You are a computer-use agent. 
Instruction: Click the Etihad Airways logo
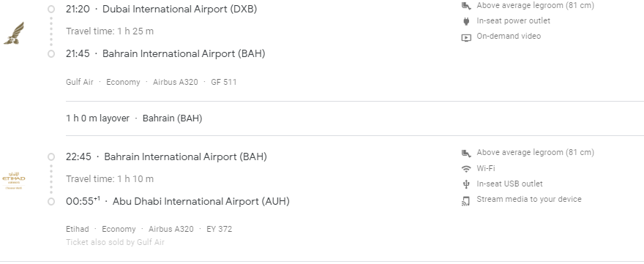pos(14,181)
